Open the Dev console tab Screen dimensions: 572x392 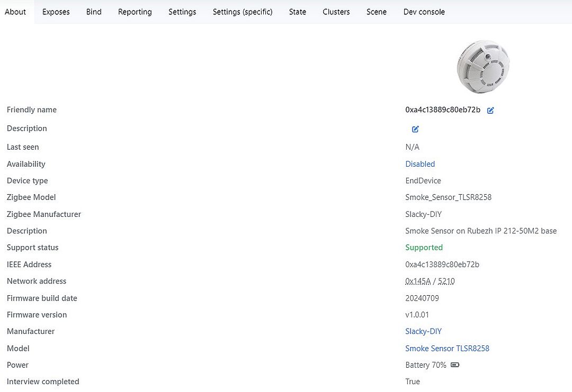[x=424, y=12]
